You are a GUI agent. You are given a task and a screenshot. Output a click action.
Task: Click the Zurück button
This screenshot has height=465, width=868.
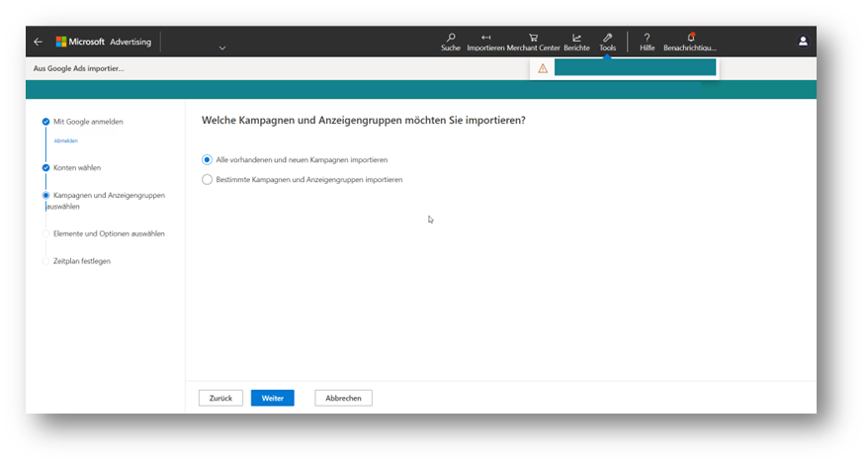[220, 398]
